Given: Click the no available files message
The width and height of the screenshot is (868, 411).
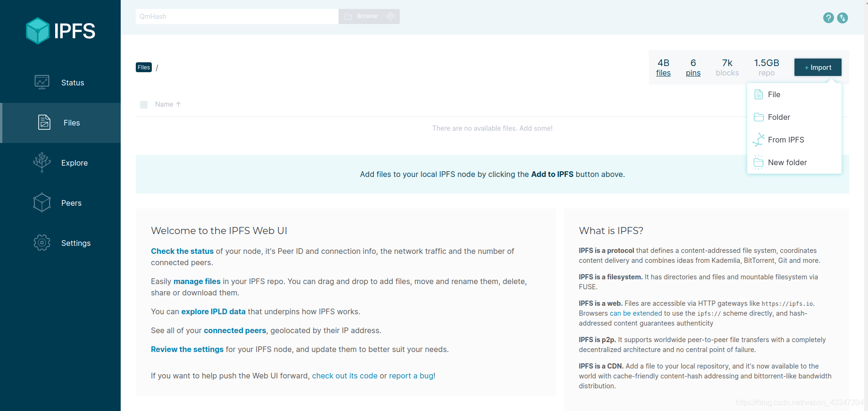Looking at the screenshot, I should coord(492,128).
